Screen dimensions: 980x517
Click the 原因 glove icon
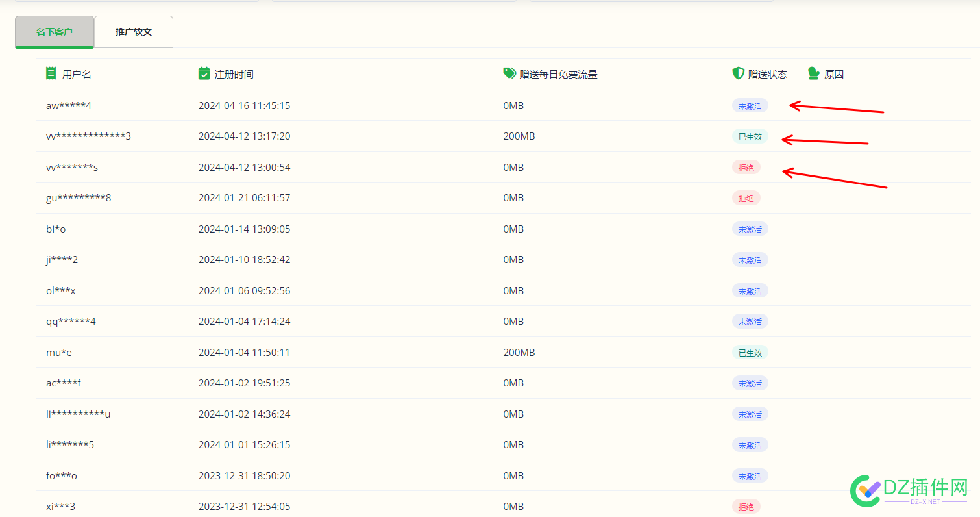coord(814,73)
